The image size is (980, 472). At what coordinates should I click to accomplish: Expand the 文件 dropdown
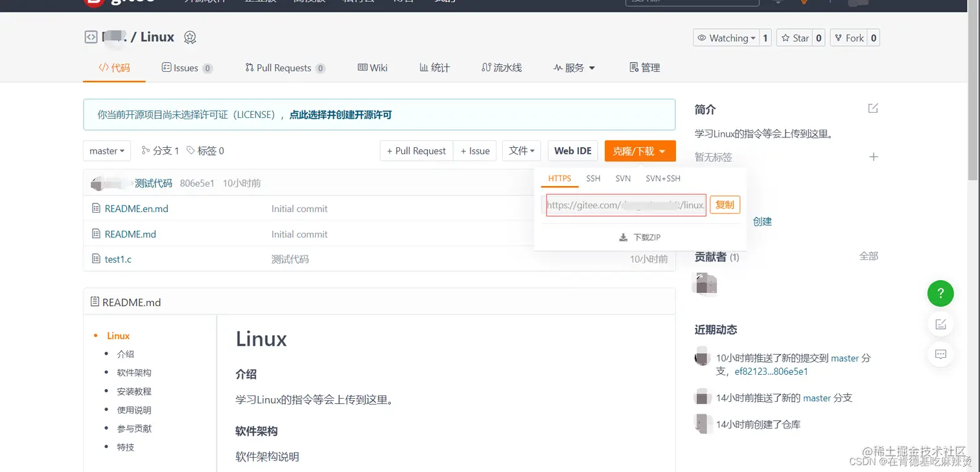point(522,150)
